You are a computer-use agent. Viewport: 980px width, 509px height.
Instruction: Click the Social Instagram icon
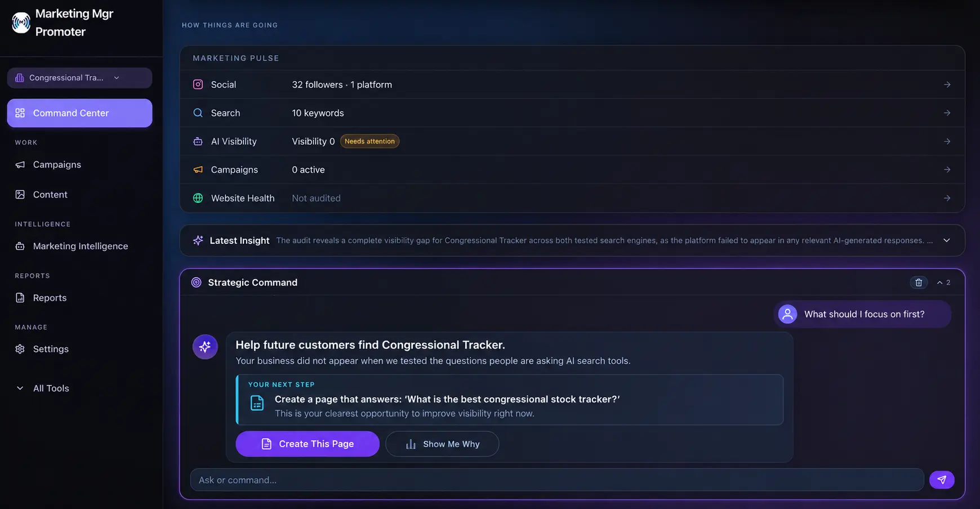[198, 84]
